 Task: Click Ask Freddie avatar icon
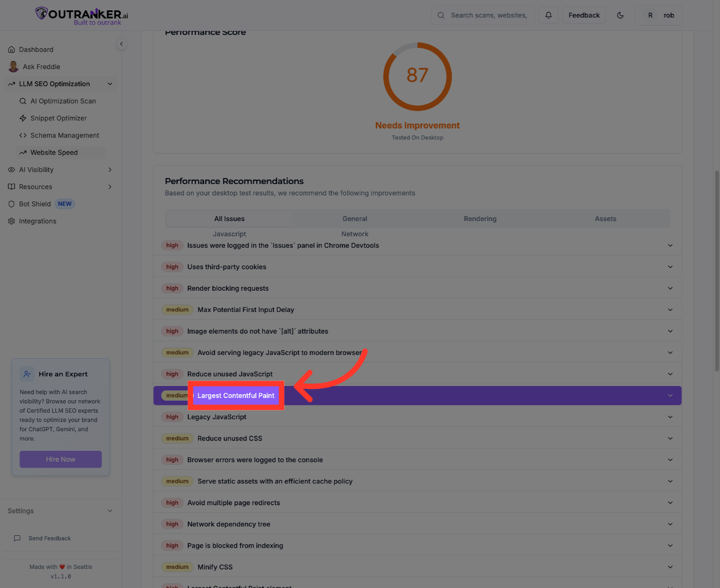(14, 67)
